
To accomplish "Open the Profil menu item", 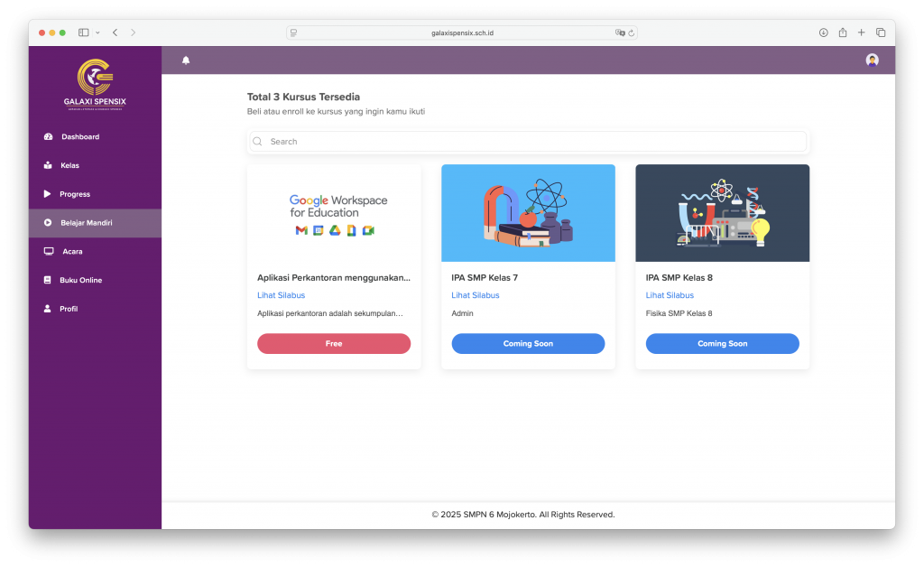I will tap(95, 309).
